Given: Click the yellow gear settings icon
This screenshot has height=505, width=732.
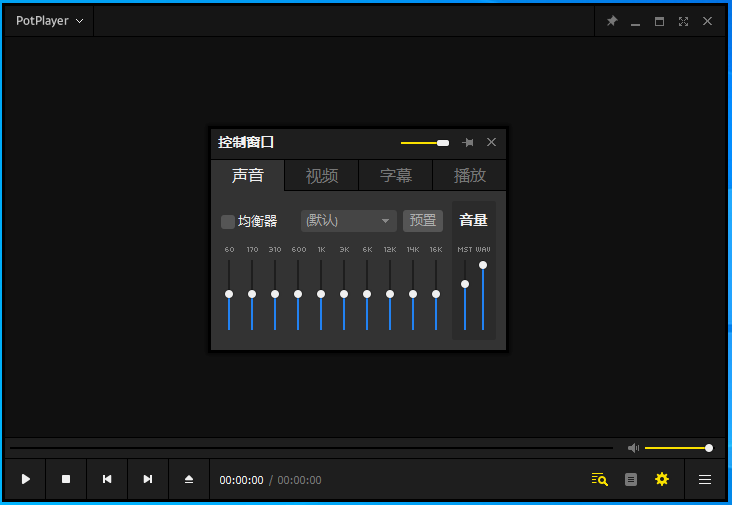Looking at the screenshot, I should pyautogui.click(x=662, y=479).
